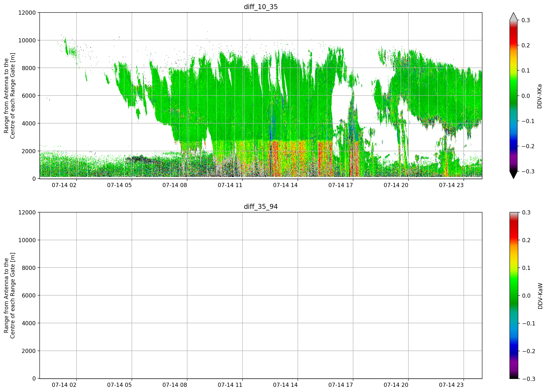Select the DDV-KaW colorbar label
This screenshot has height=392, width=547.
click(x=540, y=296)
